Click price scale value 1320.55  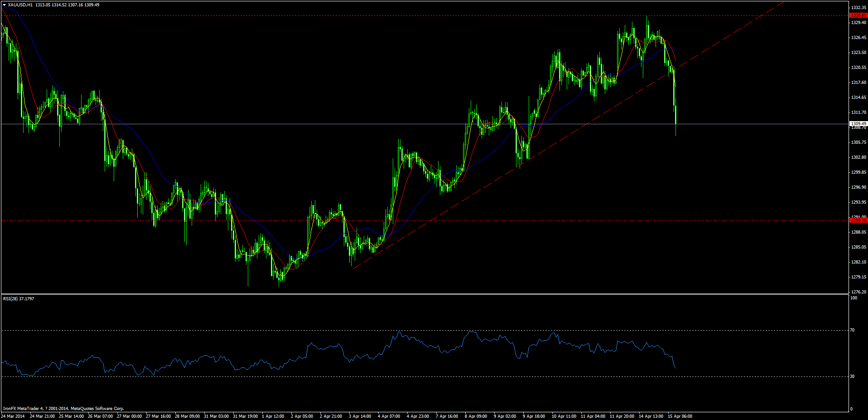point(858,68)
